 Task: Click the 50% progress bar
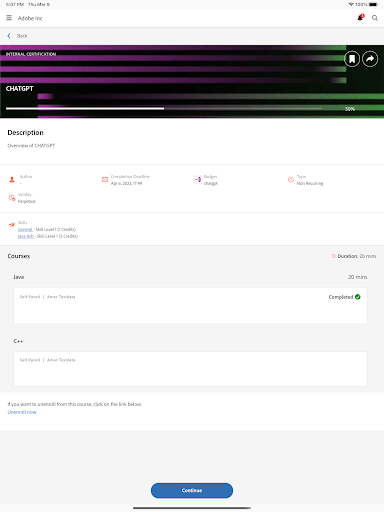[x=164, y=108]
